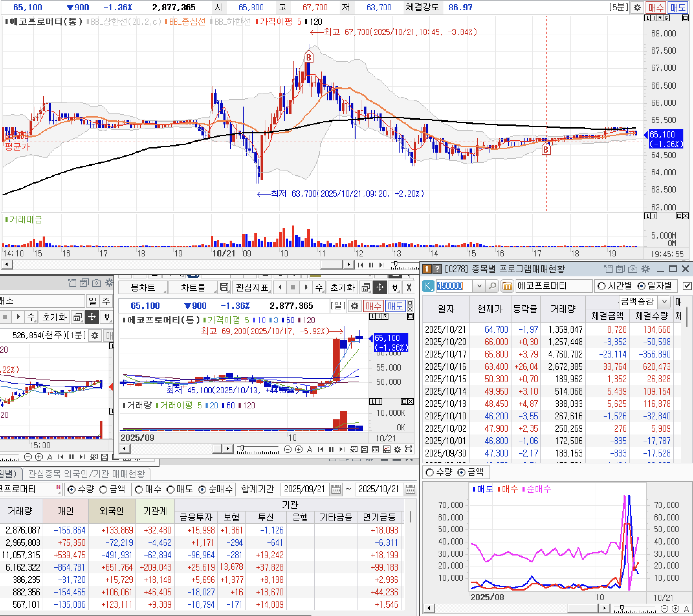Activate the crosshair tool in daily chart toolbar
Viewport: 693px width, 616px height.
click(380, 287)
